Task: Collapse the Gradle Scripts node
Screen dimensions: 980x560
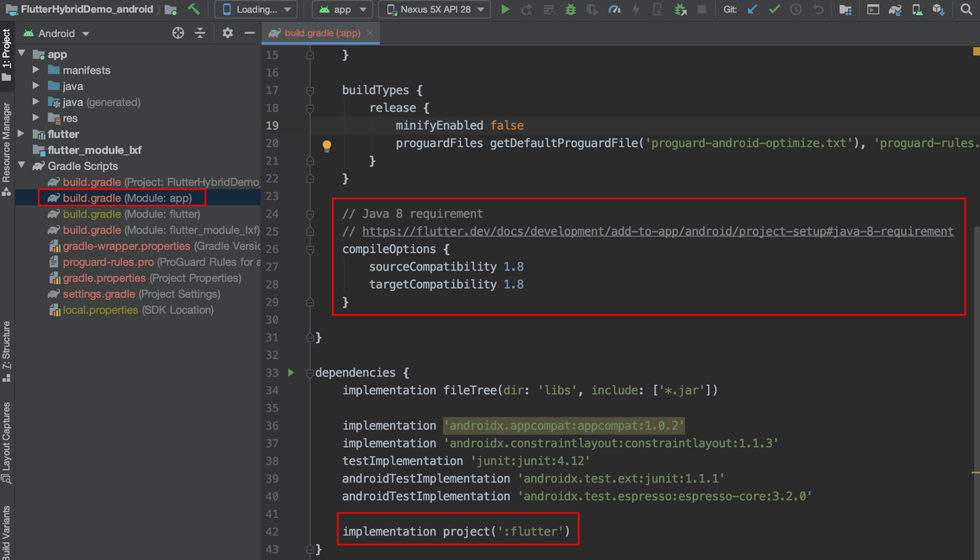Action: coord(22,166)
